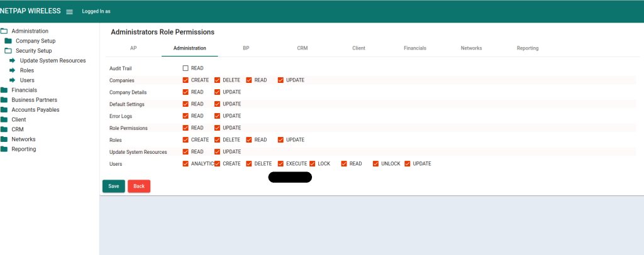The image size is (644, 255).
Task: Switch to the BP tab
Action: pyautogui.click(x=246, y=48)
